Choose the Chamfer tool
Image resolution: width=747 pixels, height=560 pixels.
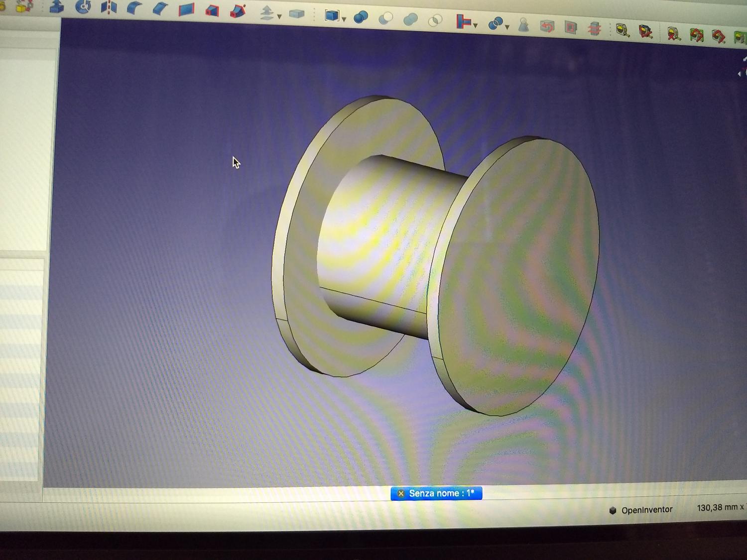coord(160,9)
